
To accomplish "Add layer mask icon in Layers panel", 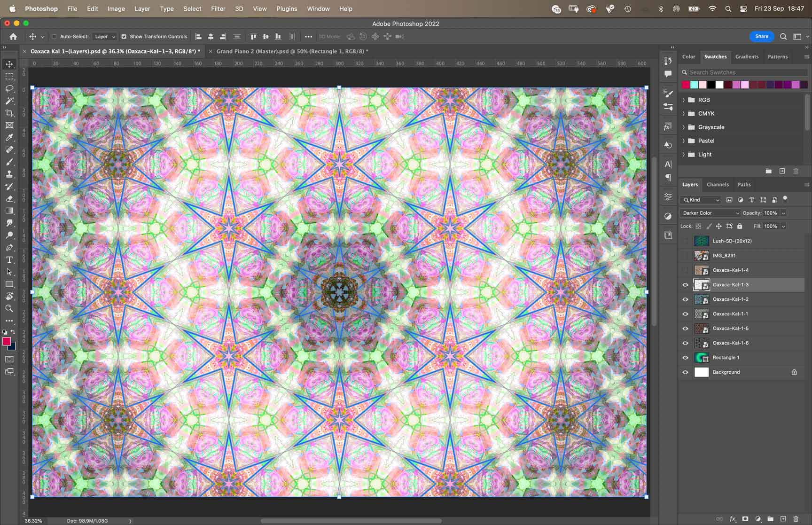I will 745,519.
